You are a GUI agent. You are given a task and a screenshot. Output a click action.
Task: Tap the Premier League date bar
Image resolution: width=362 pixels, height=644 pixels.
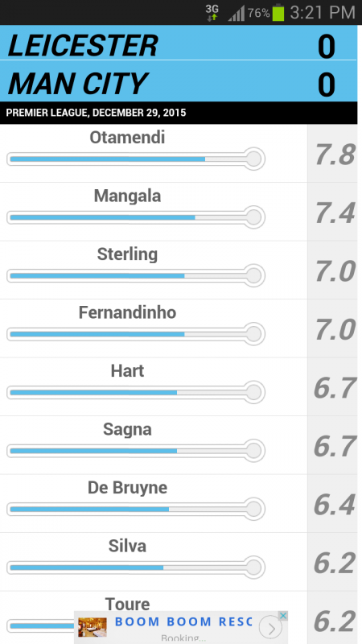click(179, 113)
